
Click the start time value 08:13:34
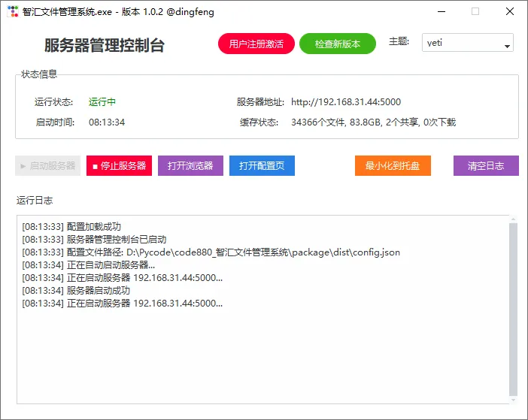click(107, 122)
